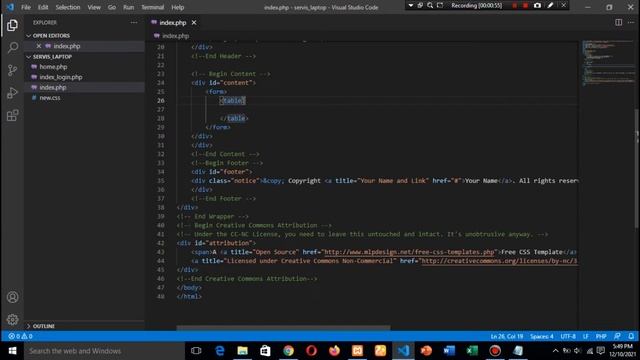Pause the screen recording
Viewport: 640px width, 360px height.
click(x=514, y=5)
